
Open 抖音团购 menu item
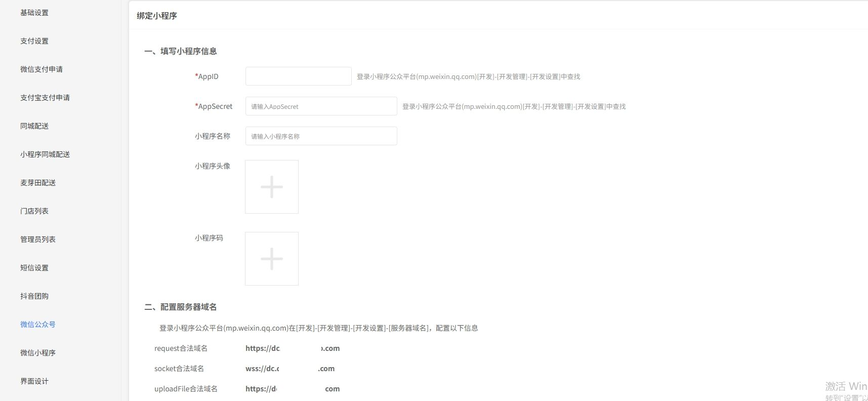[x=34, y=296]
